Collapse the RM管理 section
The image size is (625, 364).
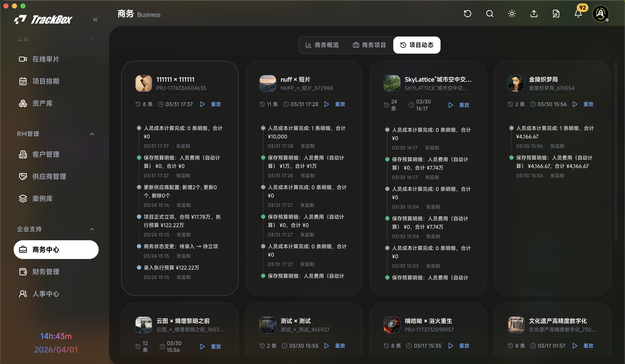pyautogui.click(x=92, y=134)
